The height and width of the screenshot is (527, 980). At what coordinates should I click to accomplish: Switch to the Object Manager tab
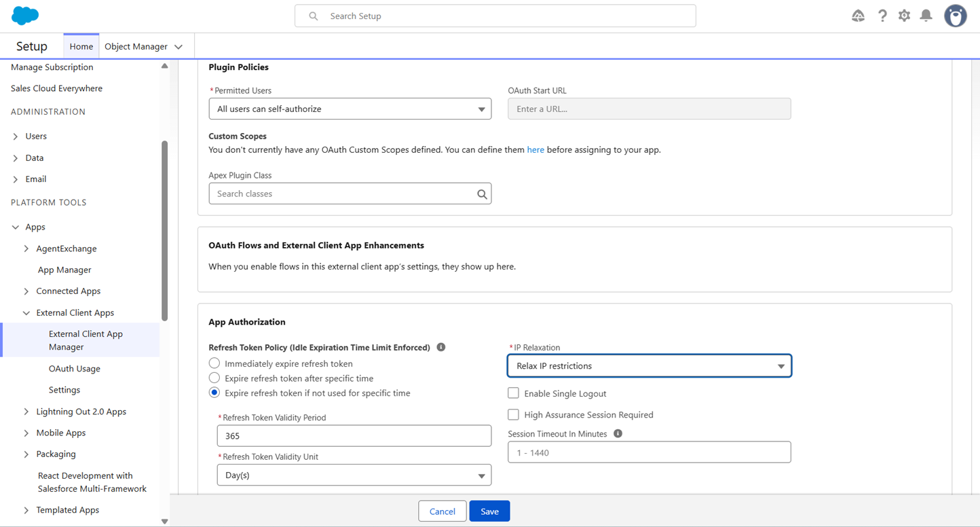[x=136, y=46]
